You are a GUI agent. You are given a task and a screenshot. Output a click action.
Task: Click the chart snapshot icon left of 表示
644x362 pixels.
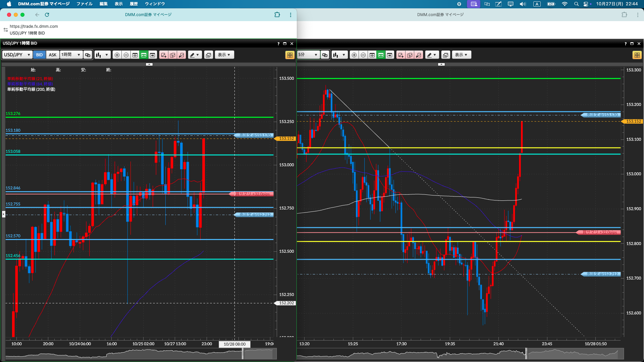click(x=208, y=55)
